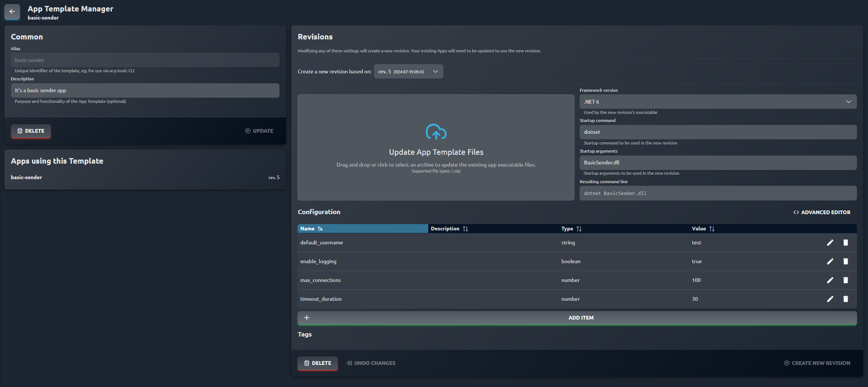Select the value 'test' cell
This screenshot has height=387, width=868.
[696, 243]
